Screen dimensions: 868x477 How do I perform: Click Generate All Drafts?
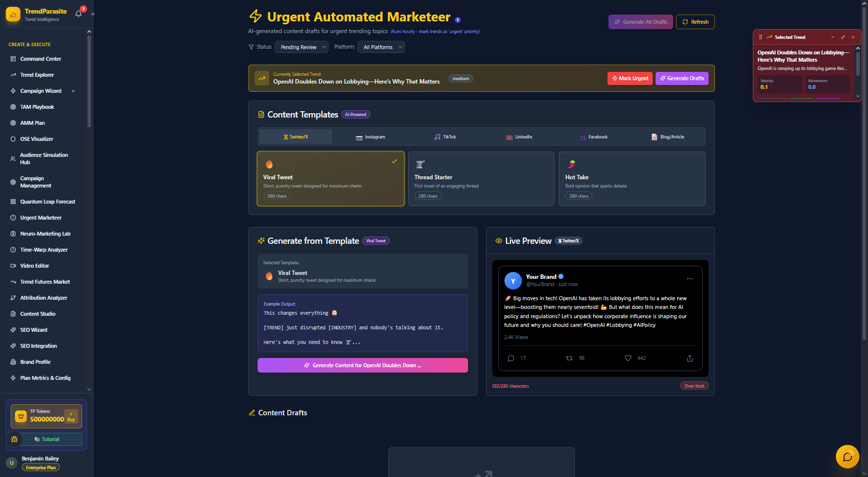coord(641,22)
